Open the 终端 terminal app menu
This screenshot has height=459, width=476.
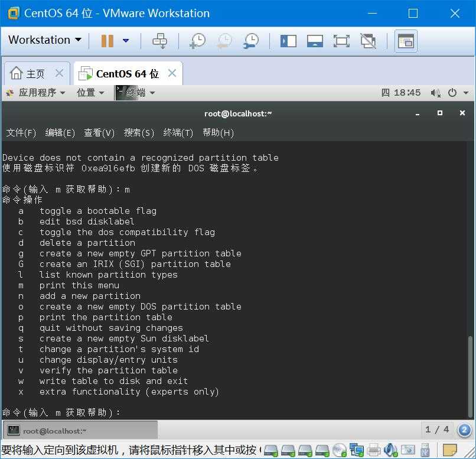pos(135,93)
